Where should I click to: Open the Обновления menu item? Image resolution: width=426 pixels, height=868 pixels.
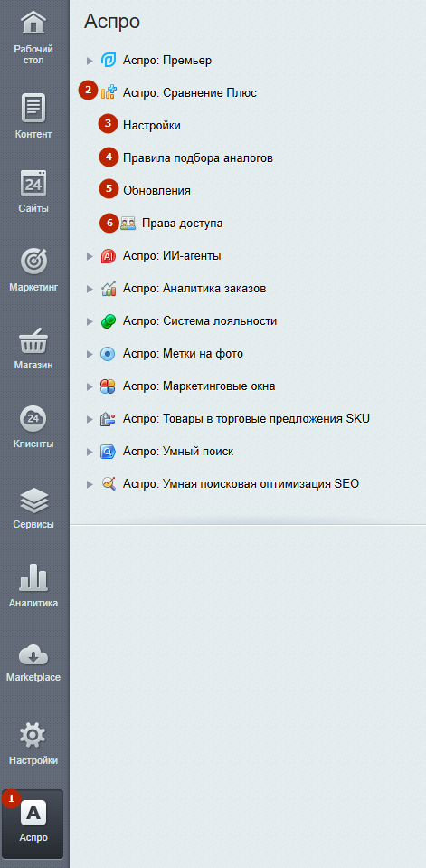157,191
